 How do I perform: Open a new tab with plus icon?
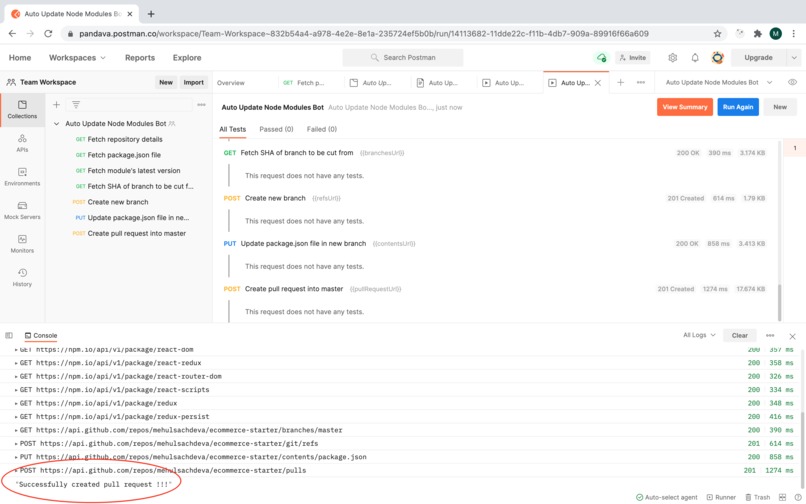pos(620,82)
